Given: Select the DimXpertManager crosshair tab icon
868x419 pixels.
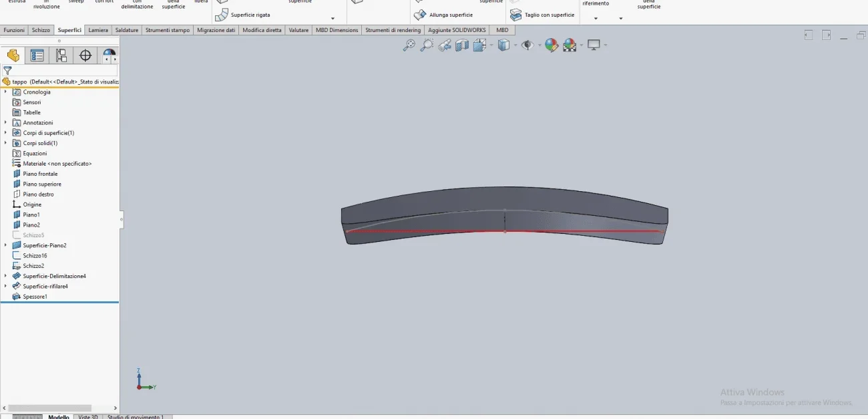Looking at the screenshot, I should (x=85, y=56).
